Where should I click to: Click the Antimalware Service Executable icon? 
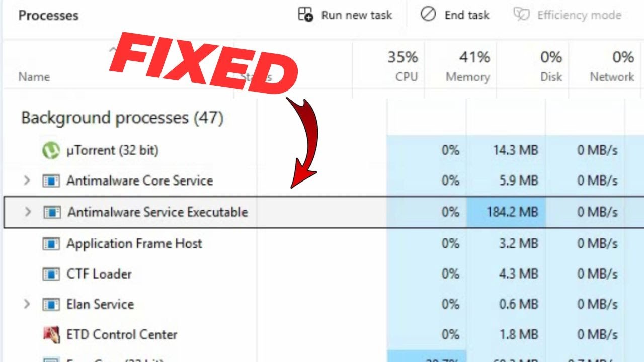point(52,212)
